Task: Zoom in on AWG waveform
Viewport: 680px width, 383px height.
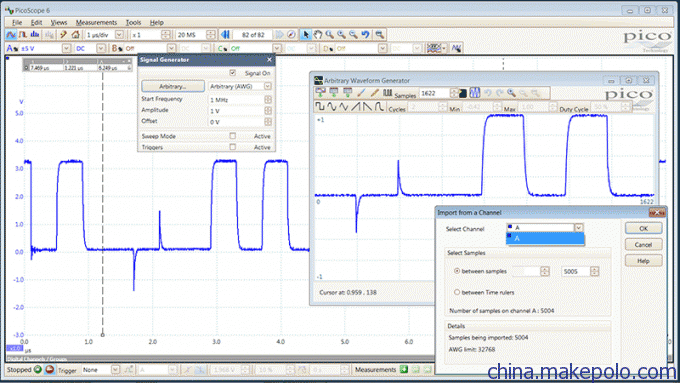Action: 512,93
